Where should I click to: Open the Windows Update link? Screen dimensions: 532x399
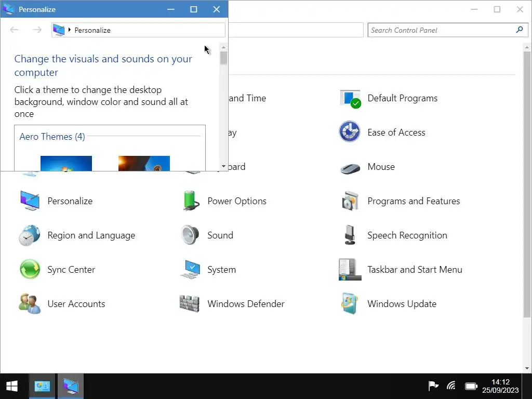[x=402, y=303]
